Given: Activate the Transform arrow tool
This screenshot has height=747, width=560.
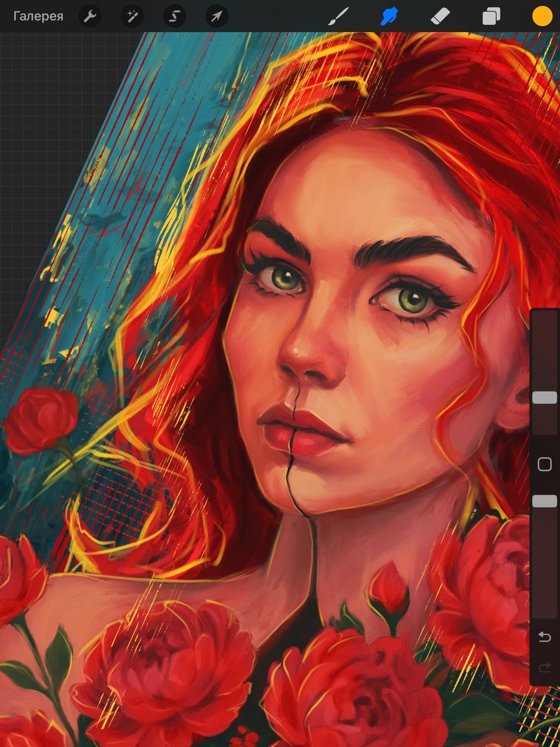Looking at the screenshot, I should click(x=217, y=16).
